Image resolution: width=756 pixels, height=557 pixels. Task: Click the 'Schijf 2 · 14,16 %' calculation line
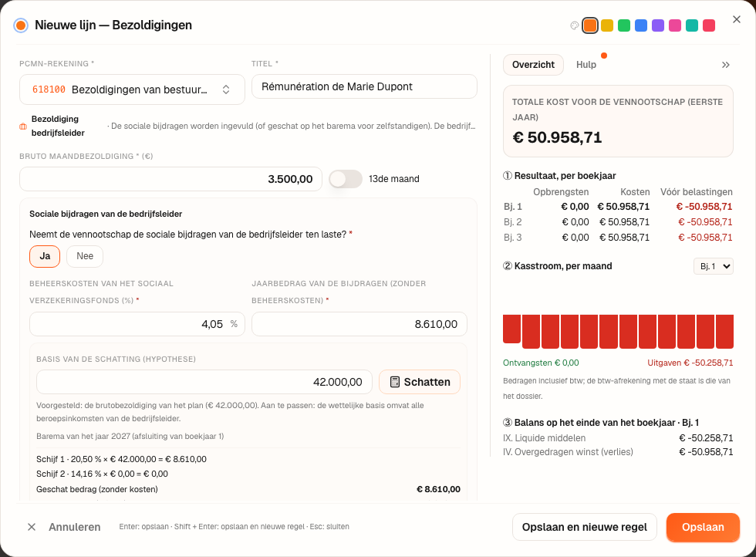(102, 474)
